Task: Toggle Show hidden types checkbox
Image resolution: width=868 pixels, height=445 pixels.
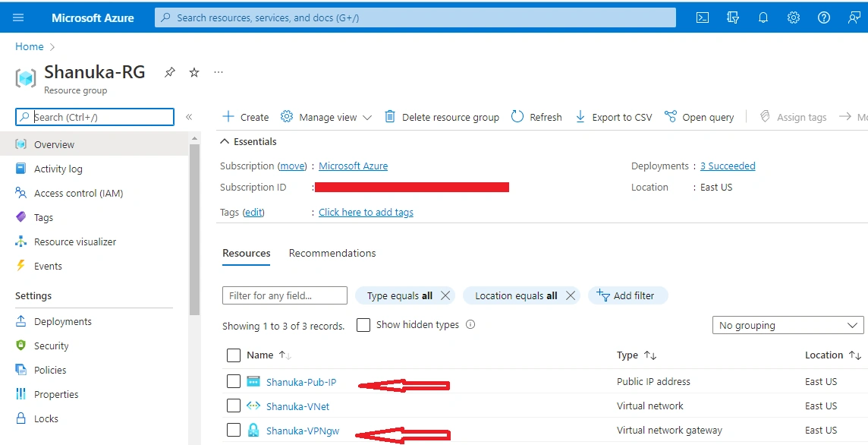Action: tap(363, 325)
